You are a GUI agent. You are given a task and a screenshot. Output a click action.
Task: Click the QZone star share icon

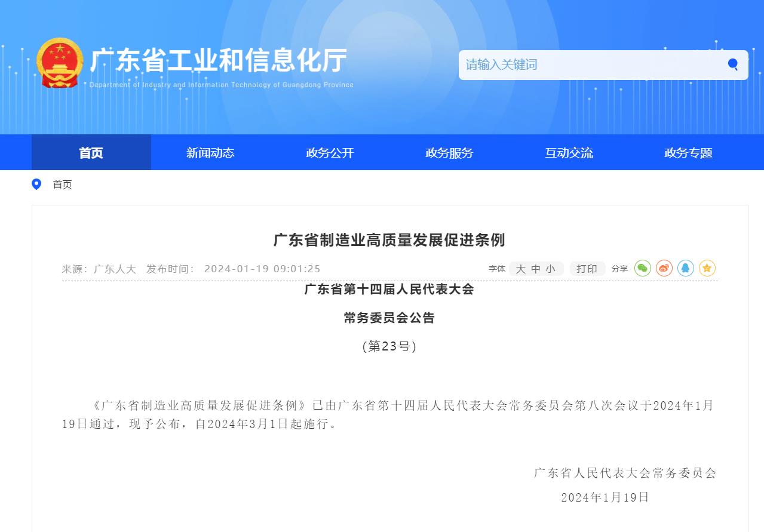[707, 269]
